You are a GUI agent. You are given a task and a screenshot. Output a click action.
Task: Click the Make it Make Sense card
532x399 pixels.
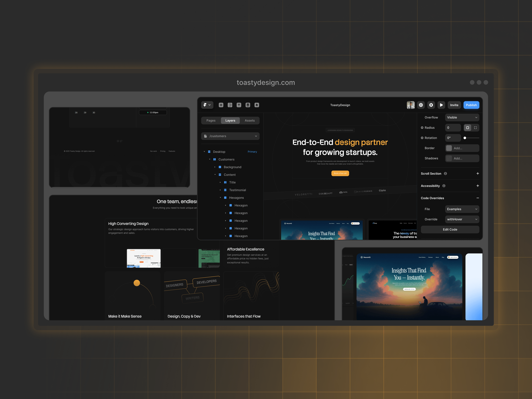coord(133,296)
